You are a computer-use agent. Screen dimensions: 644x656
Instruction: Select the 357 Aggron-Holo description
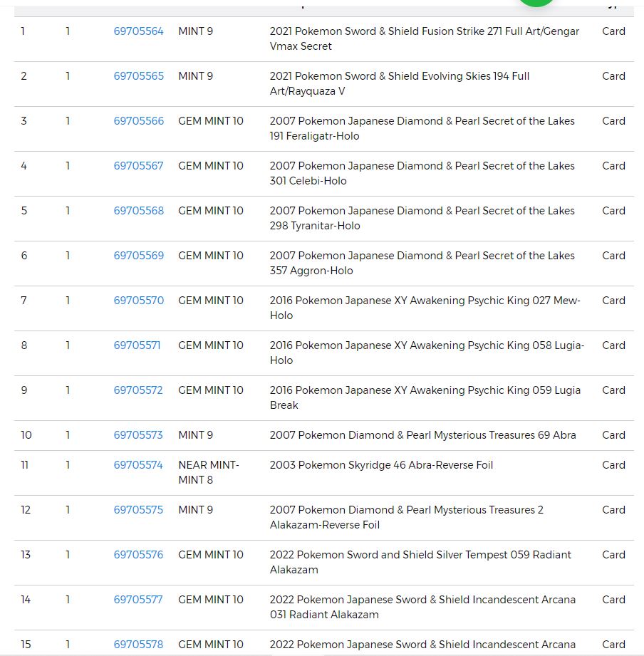pyautogui.click(x=422, y=263)
